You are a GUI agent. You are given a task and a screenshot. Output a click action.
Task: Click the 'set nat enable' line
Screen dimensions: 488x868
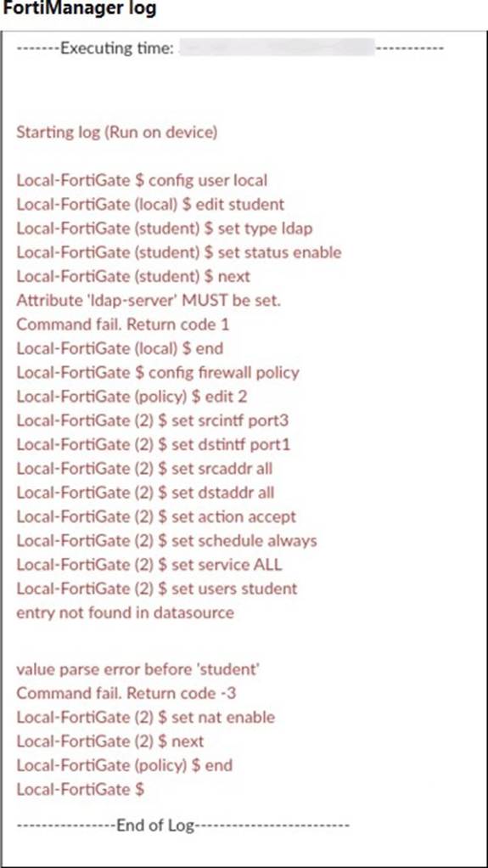(x=145, y=718)
